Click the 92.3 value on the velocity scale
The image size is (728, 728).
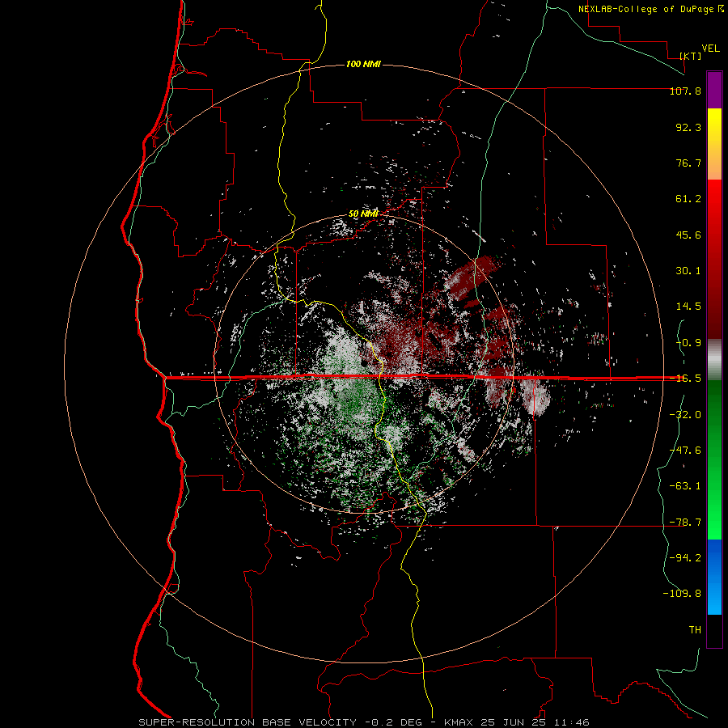click(688, 127)
